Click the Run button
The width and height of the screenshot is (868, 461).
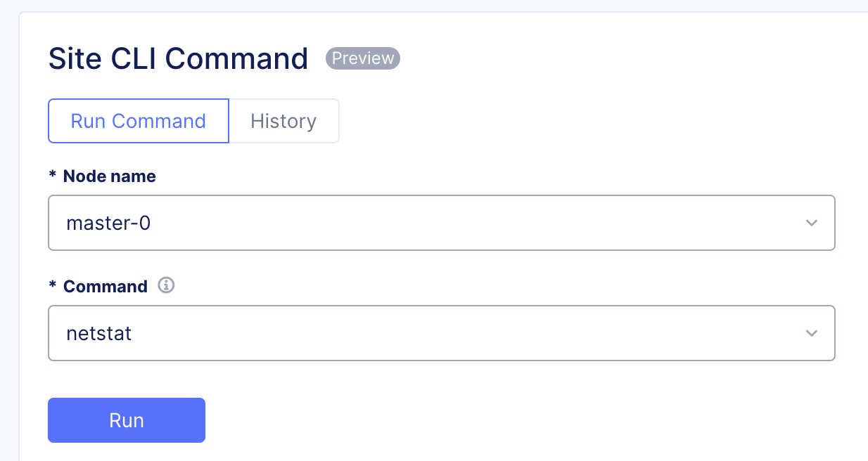(x=127, y=420)
